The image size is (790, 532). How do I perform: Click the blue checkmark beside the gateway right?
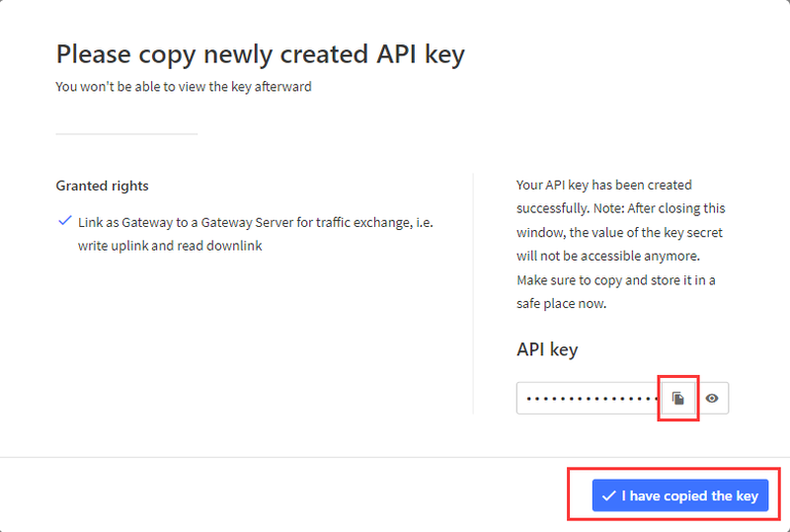point(64,221)
